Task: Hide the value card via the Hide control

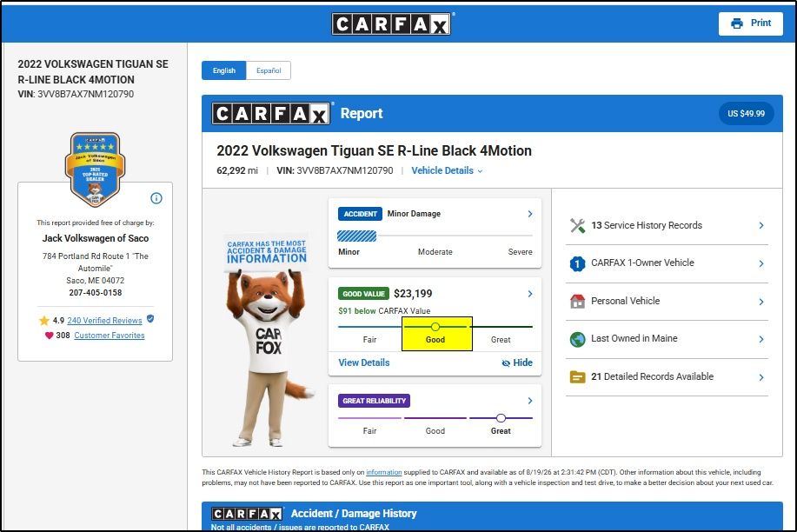Action: point(517,362)
